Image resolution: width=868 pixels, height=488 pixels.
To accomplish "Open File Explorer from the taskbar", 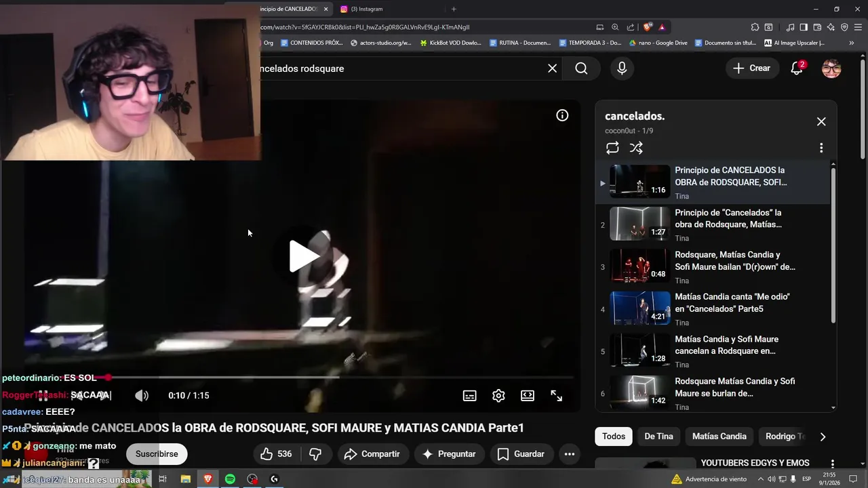I will 185,479.
